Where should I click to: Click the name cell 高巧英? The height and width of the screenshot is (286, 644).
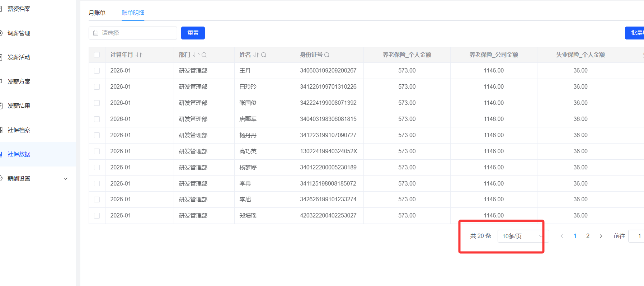248,151
